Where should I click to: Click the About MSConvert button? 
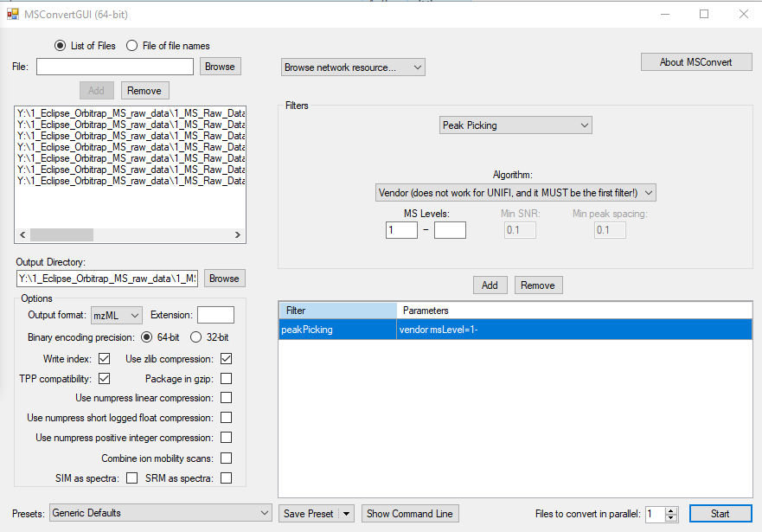coord(695,61)
